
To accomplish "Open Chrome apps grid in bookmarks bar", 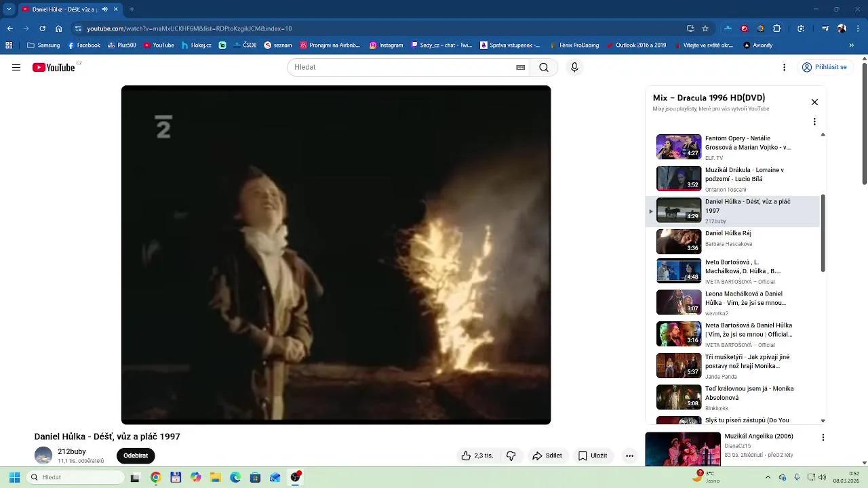I will [9, 45].
